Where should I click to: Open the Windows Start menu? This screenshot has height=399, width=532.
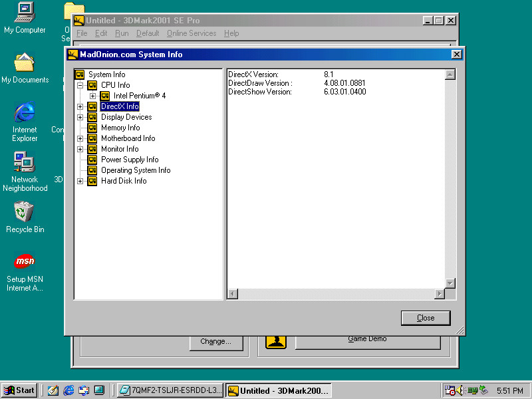click(19, 390)
